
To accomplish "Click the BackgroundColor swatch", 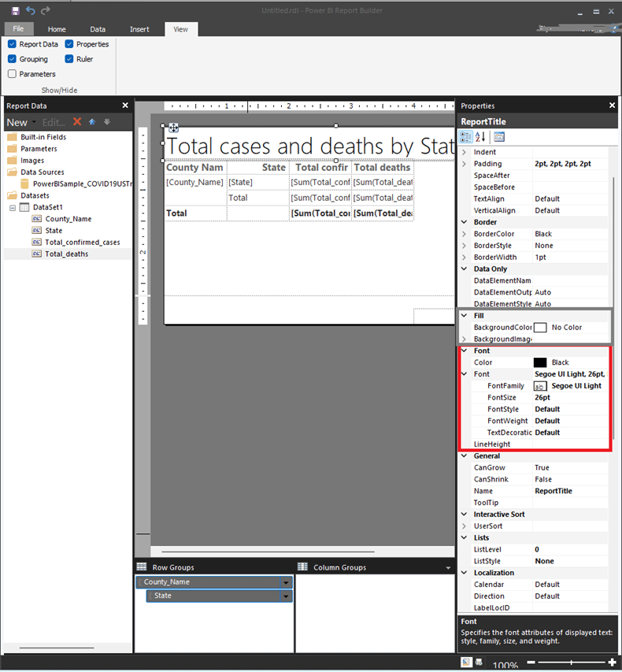I will [540, 328].
